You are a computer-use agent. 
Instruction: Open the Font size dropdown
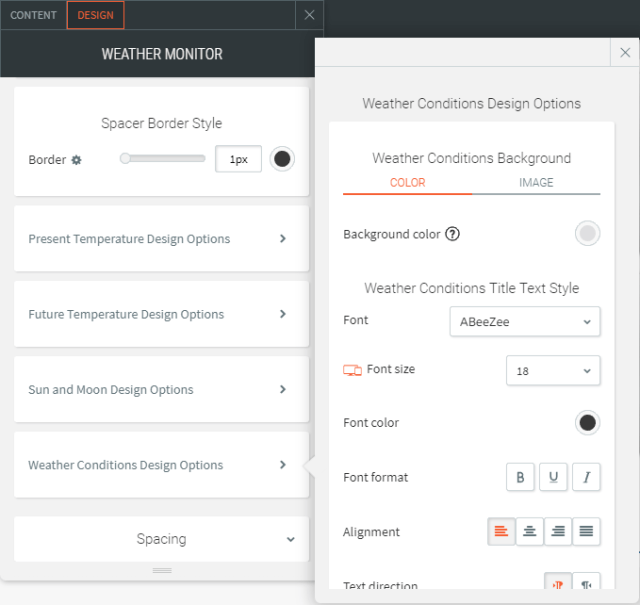553,370
